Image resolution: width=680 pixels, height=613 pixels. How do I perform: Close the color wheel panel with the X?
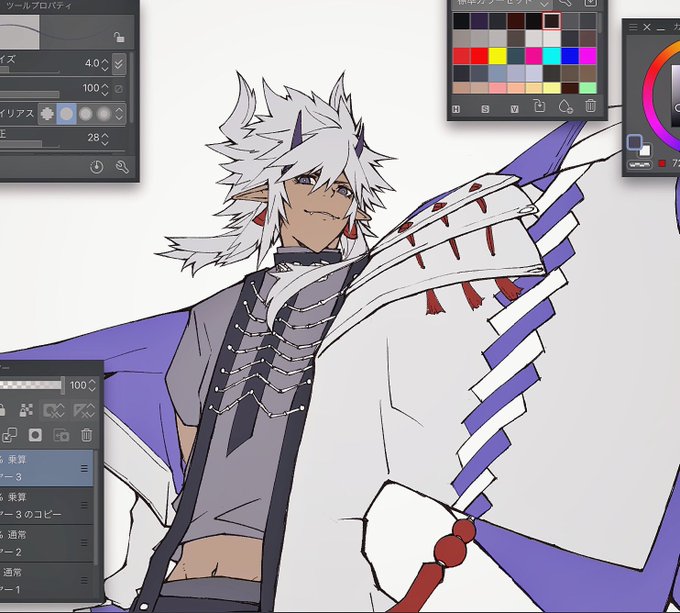(x=647, y=27)
